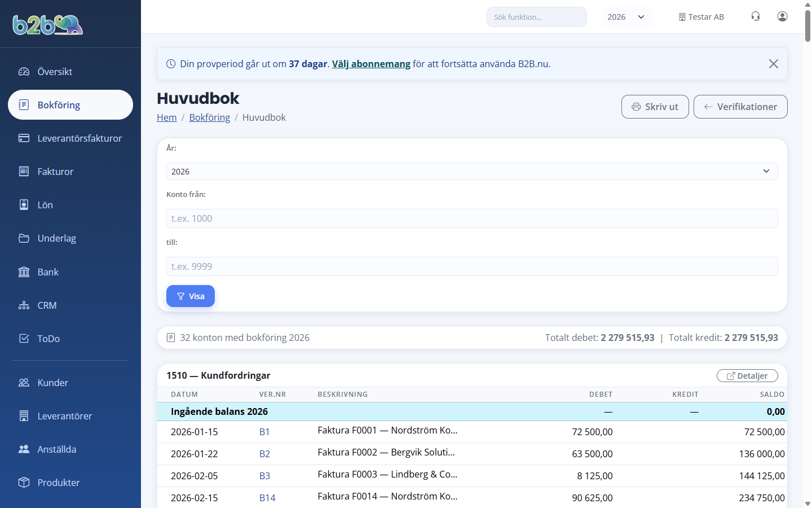Screen dimensions: 812x508
Task: Click debet value 63 500,00
Action: coord(592,454)
